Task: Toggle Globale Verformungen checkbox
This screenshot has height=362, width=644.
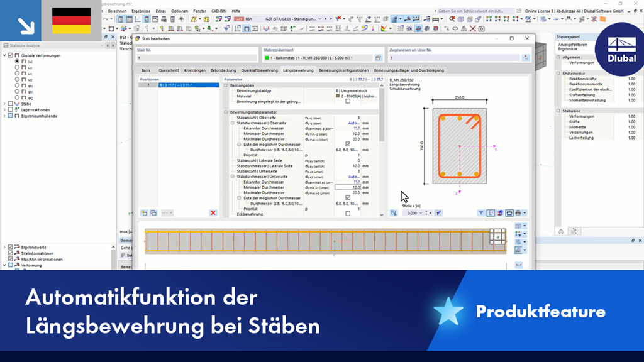Action: [11, 55]
